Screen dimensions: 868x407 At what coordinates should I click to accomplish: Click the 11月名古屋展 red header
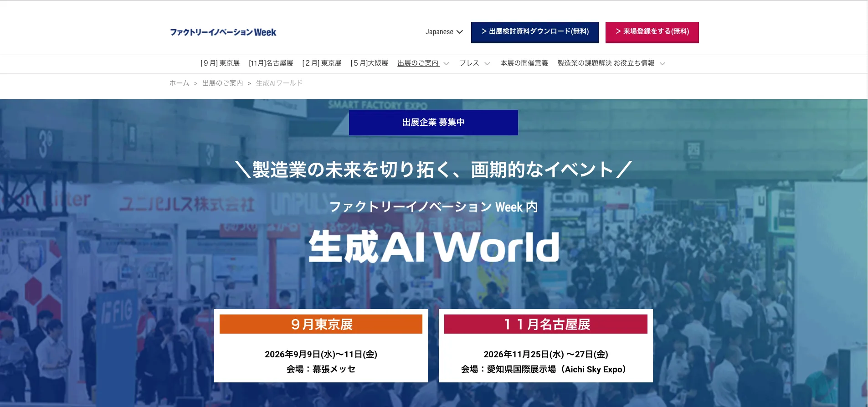pyautogui.click(x=546, y=324)
